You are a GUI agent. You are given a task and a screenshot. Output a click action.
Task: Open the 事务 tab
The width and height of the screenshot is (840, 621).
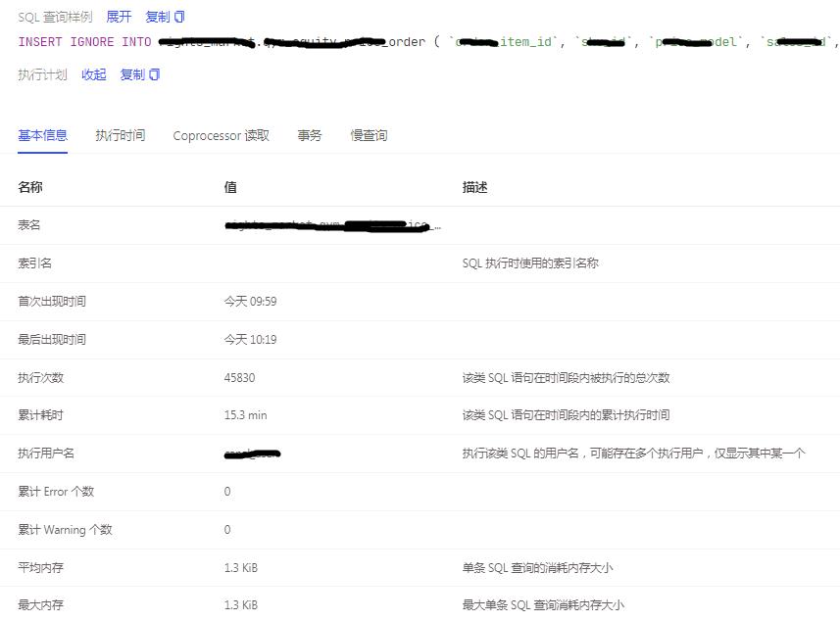coord(310,135)
